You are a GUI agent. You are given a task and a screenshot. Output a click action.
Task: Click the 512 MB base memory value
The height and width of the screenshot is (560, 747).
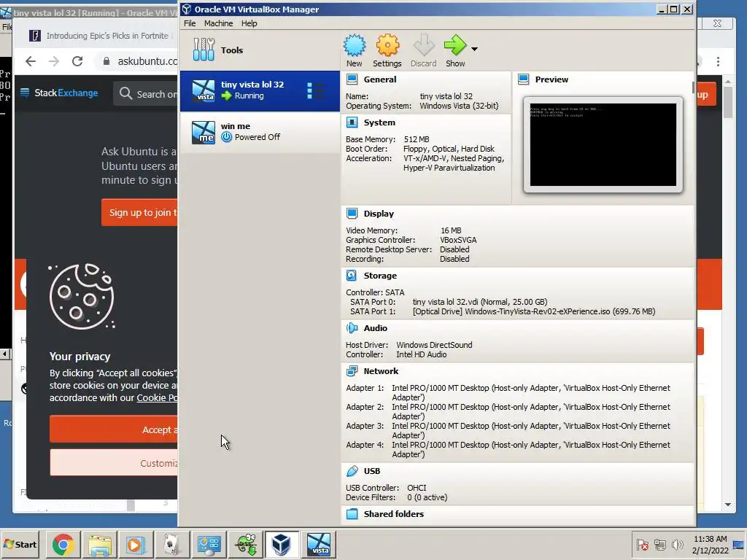(x=417, y=139)
